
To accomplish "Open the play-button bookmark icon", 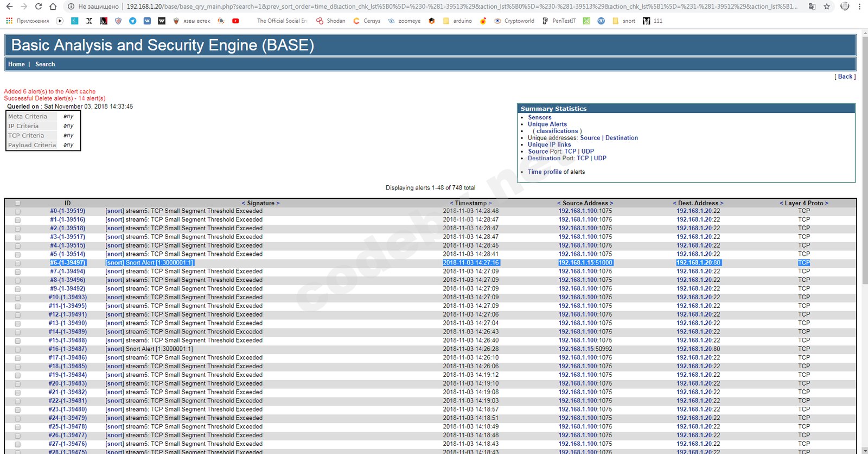I will [x=60, y=21].
